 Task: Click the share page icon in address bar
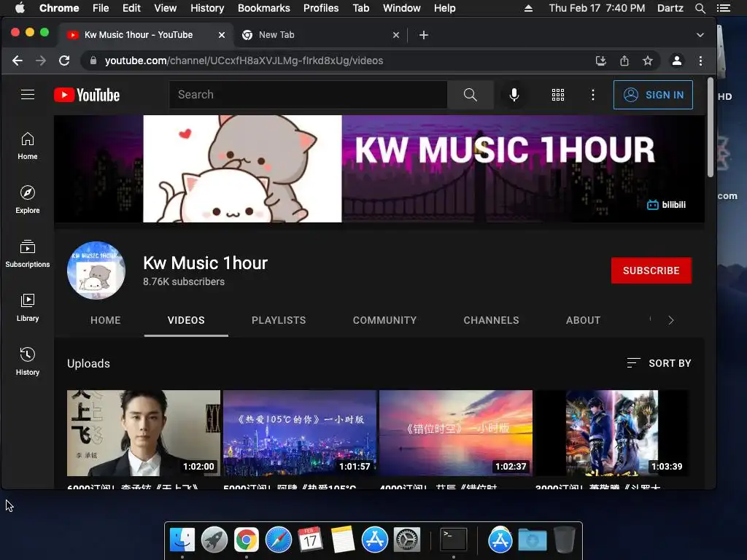(624, 61)
